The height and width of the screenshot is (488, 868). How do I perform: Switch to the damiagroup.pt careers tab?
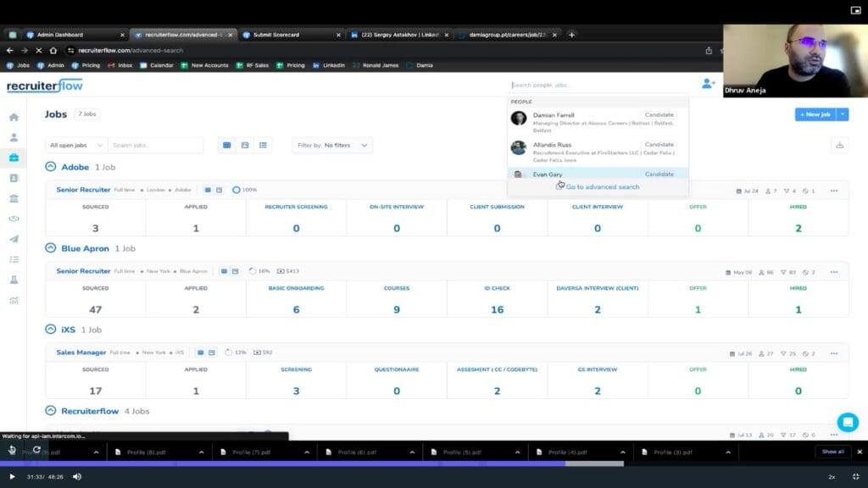click(x=507, y=34)
